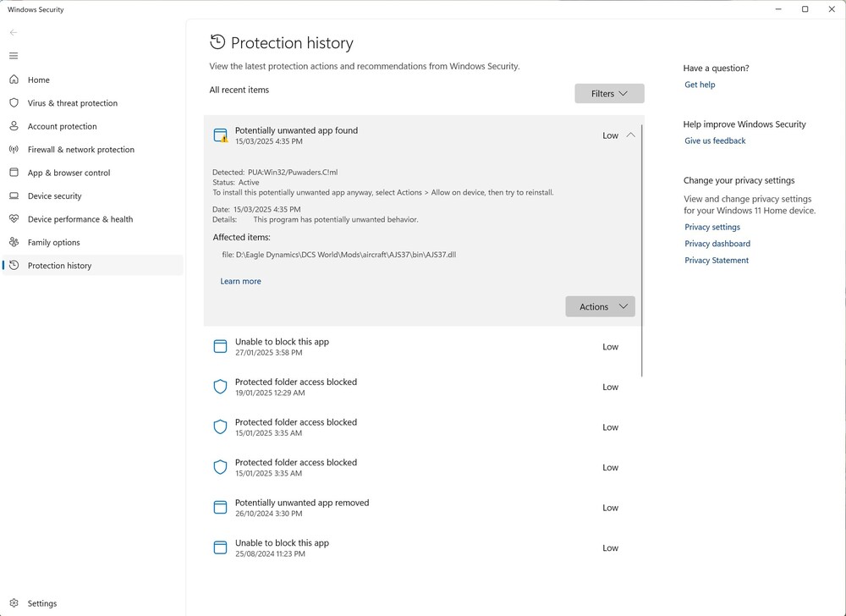The height and width of the screenshot is (616, 846).
Task: Click the protection history list scrollbar
Action: tap(642, 254)
